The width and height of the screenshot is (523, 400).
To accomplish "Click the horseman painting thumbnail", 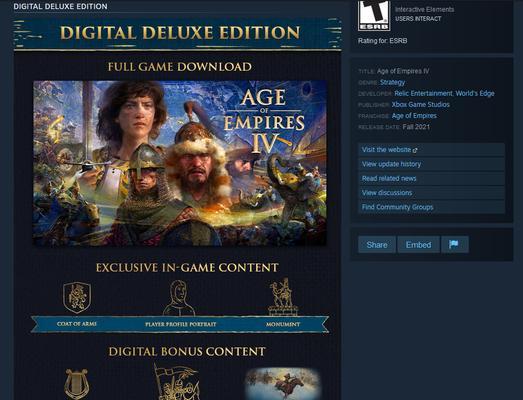I will 283,384.
